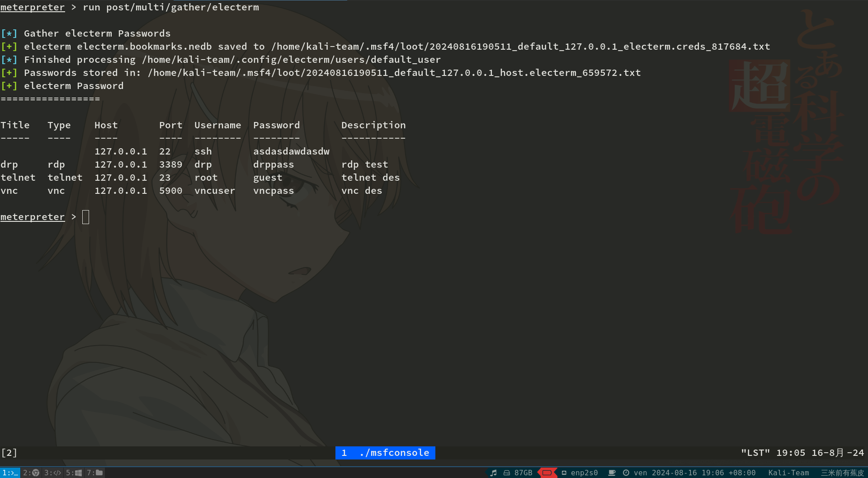
Task: Click the ssh username cell
Action: [x=203, y=151]
